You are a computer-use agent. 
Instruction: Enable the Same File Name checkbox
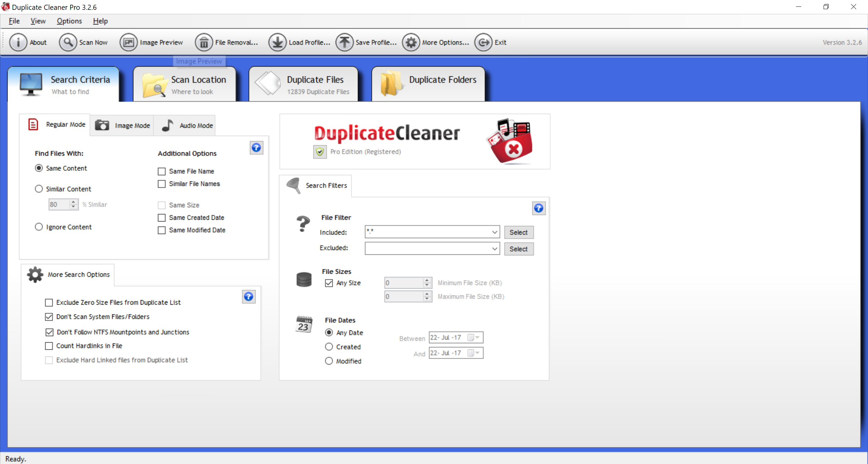click(x=162, y=171)
